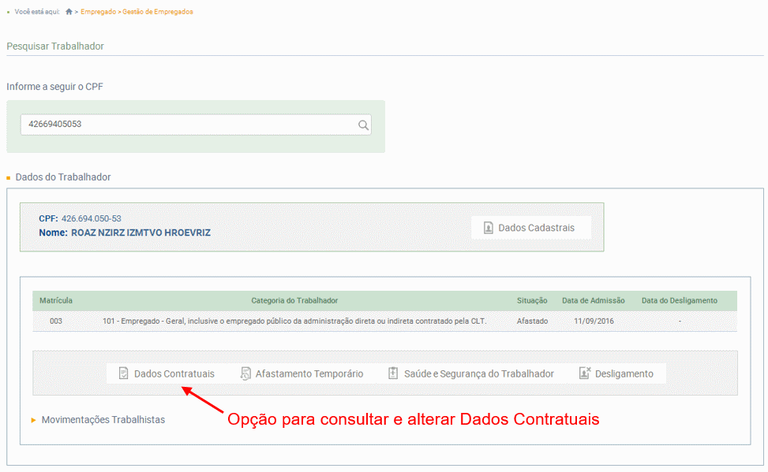Click the magnifier search icon in CPF field

tap(364, 126)
